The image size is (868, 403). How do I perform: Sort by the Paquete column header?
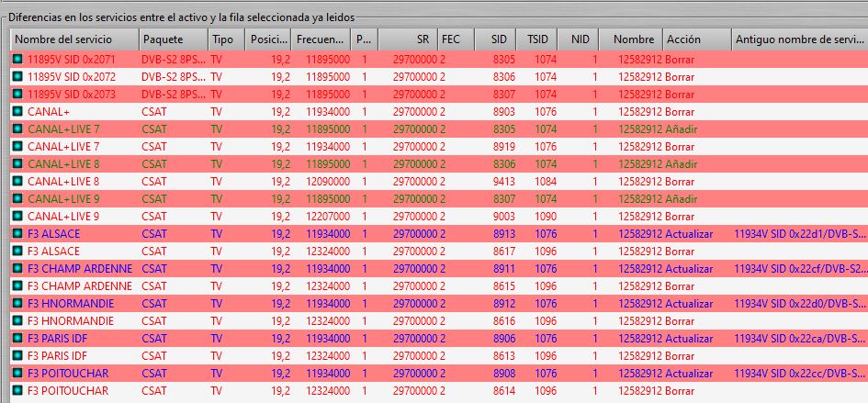[174, 39]
